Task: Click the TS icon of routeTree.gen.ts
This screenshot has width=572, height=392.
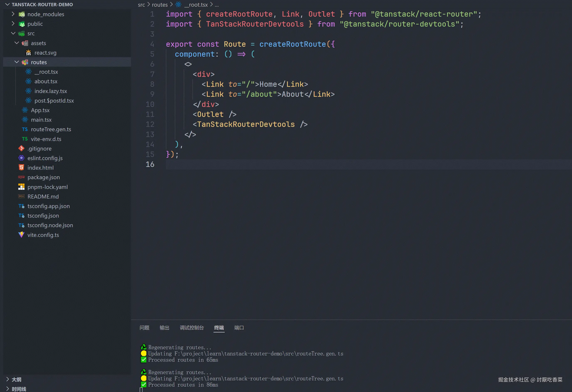Action: pyautogui.click(x=25, y=129)
